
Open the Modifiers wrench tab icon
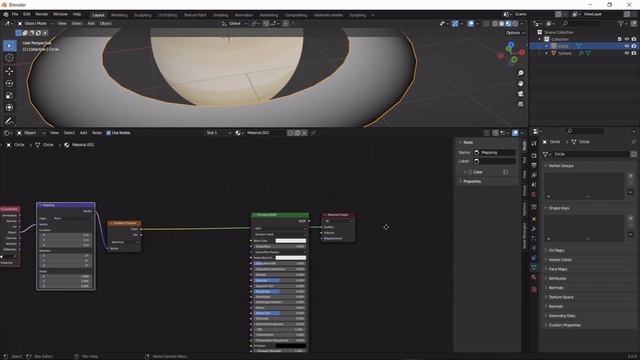(x=534, y=229)
